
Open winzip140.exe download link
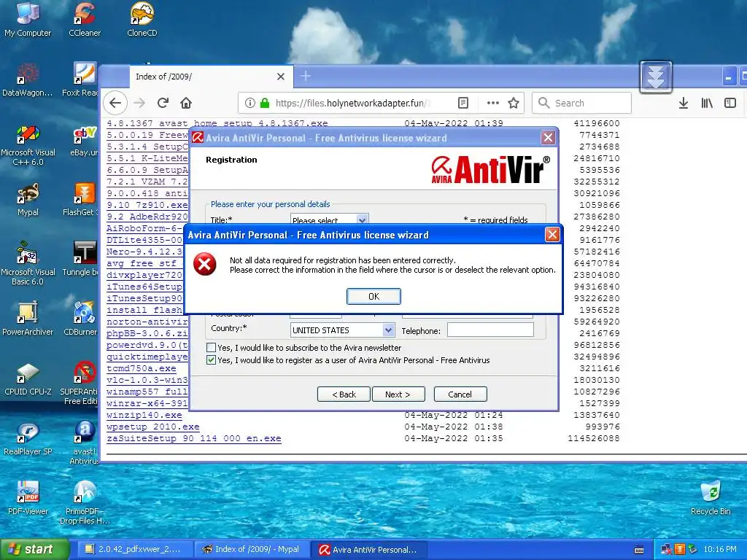(x=144, y=415)
